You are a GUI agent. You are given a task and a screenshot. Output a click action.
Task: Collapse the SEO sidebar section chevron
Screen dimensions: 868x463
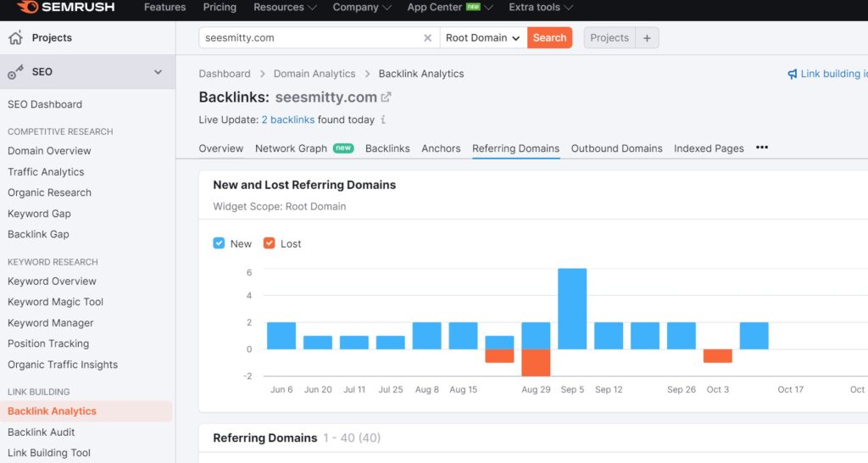click(x=158, y=72)
